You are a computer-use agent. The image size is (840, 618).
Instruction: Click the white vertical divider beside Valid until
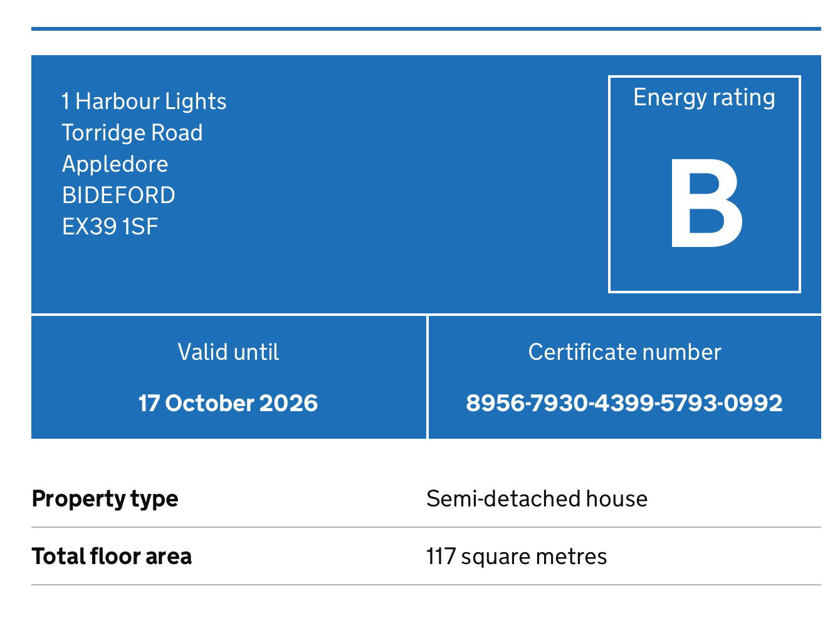(427, 377)
